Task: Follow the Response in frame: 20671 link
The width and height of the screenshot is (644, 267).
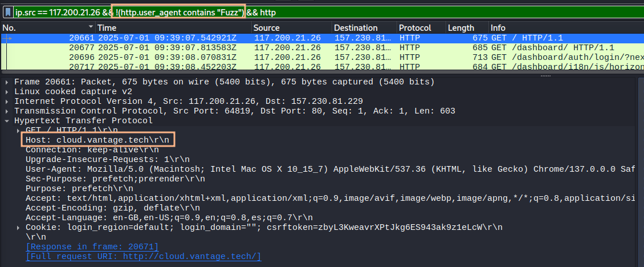Action: tap(92, 247)
